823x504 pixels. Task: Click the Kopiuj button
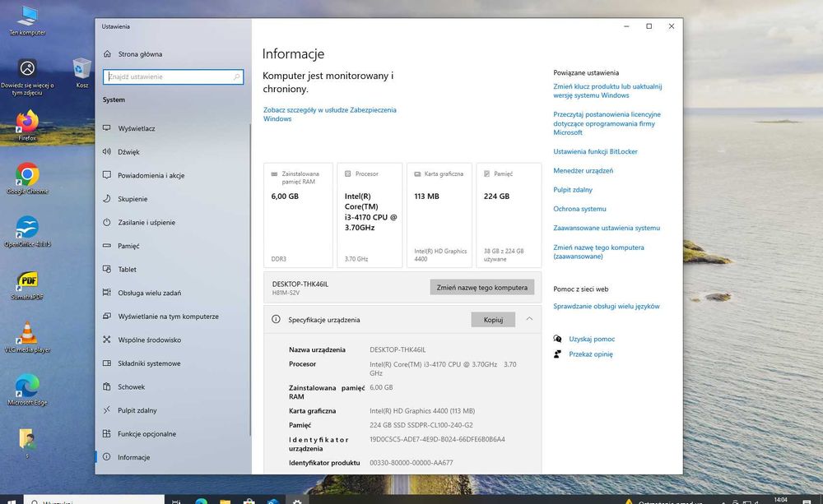pos(493,319)
